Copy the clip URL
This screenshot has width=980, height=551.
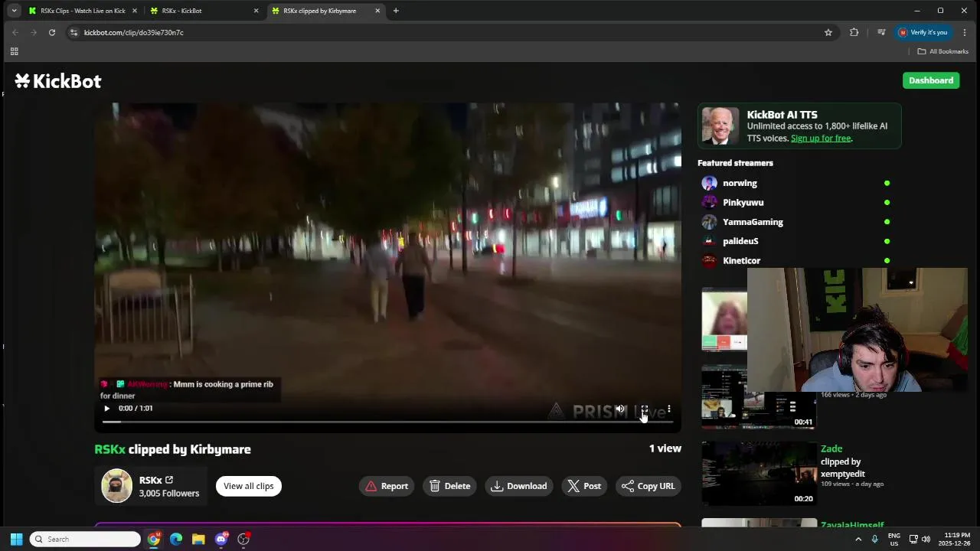point(648,486)
